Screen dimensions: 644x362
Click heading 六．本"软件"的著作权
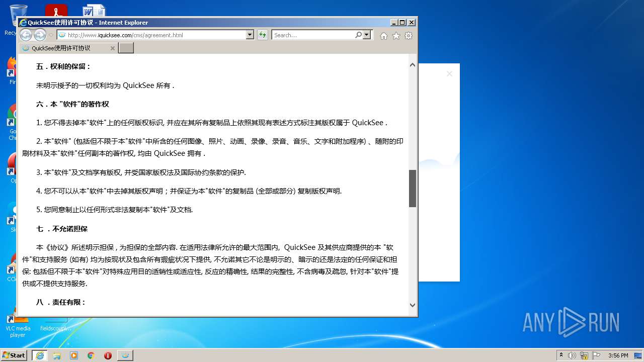(72, 104)
